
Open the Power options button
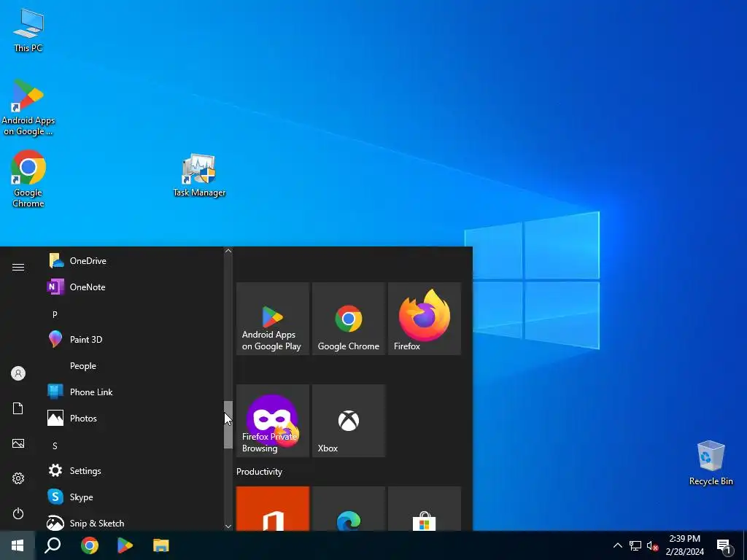coord(18,513)
